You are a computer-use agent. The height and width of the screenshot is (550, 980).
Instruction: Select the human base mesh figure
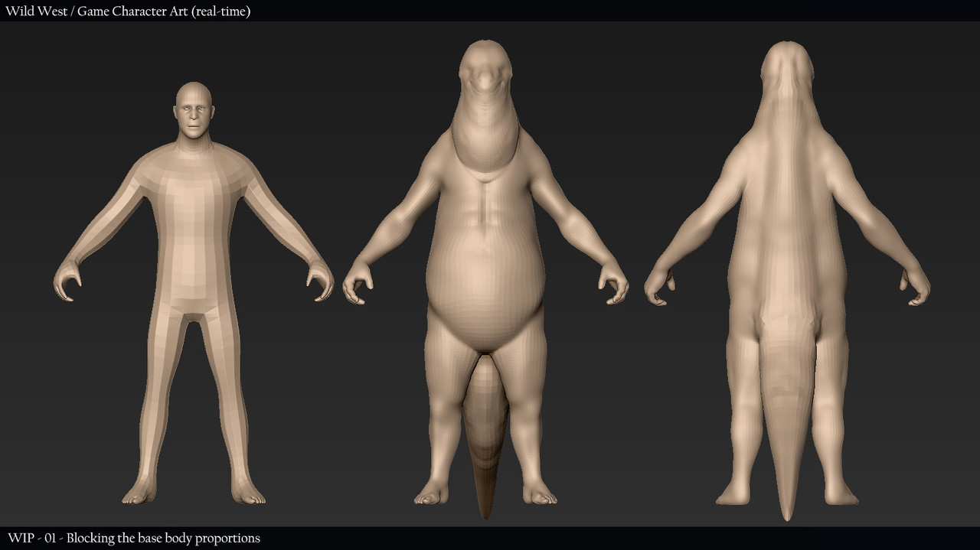pos(194,293)
